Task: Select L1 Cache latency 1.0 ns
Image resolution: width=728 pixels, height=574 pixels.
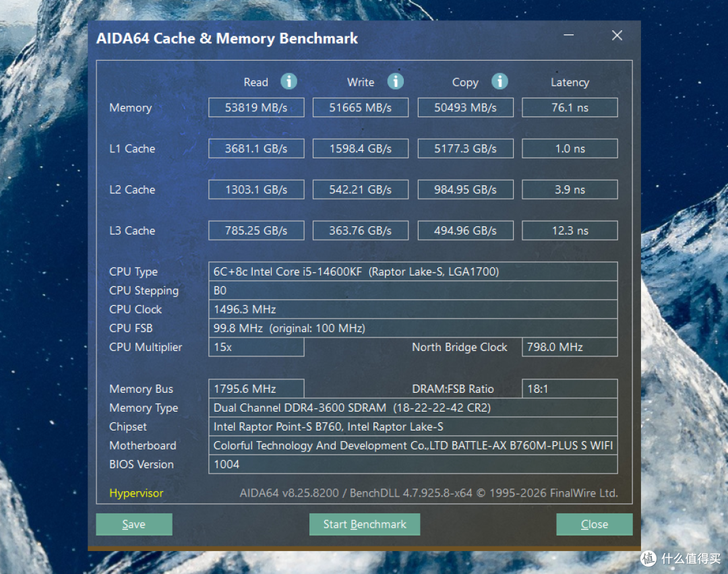Action: [570, 148]
